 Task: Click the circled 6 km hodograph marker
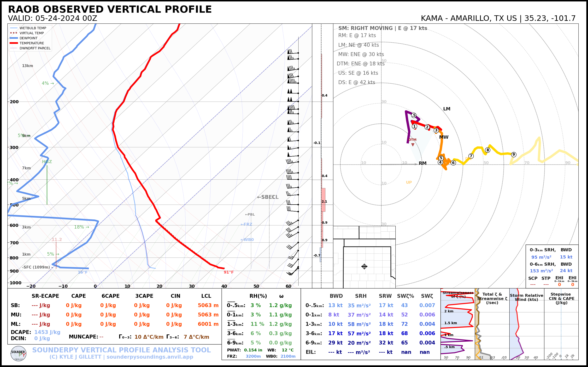click(x=453, y=163)
